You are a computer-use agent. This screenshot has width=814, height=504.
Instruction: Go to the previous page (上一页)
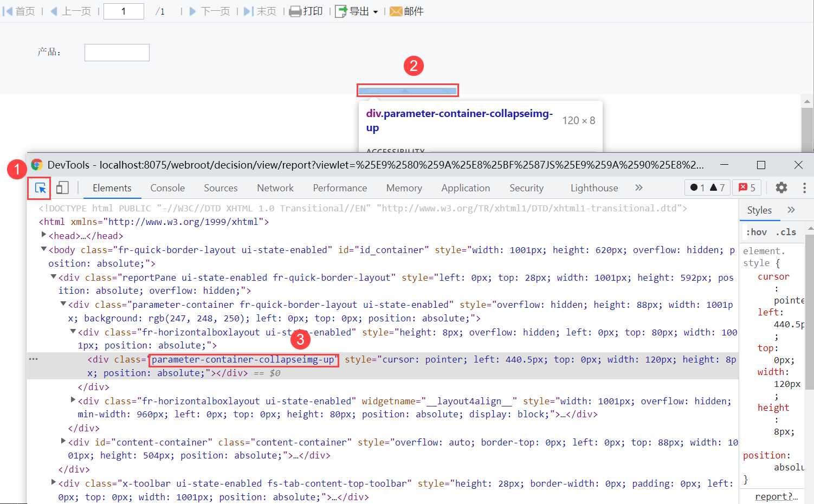point(70,11)
